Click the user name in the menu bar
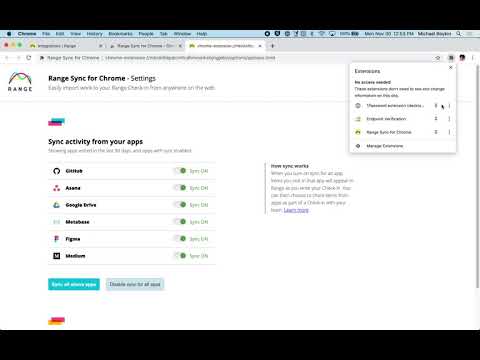Screen dimensions: 480x360 point(434,34)
